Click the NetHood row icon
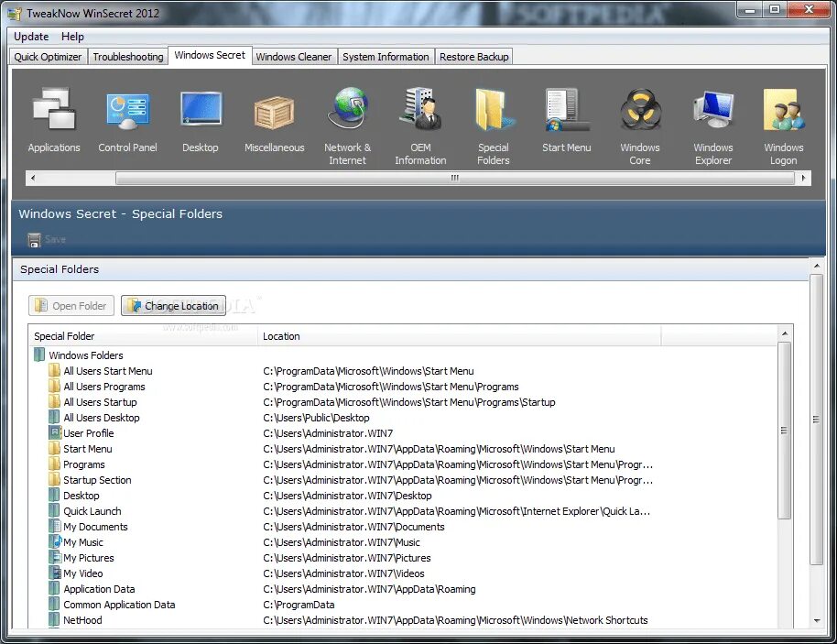The height and width of the screenshot is (644, 837). pyautogui.click(x=54, y=619)
